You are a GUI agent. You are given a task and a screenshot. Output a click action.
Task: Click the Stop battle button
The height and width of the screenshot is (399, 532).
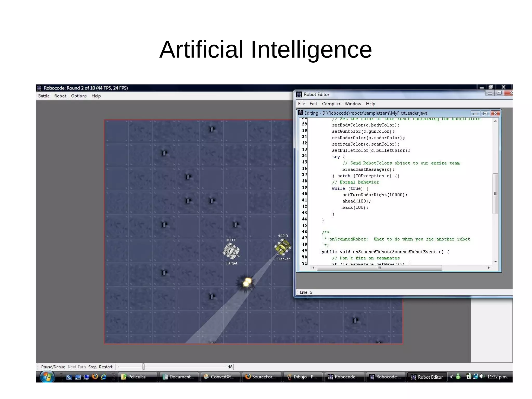[x=92, y=367]
